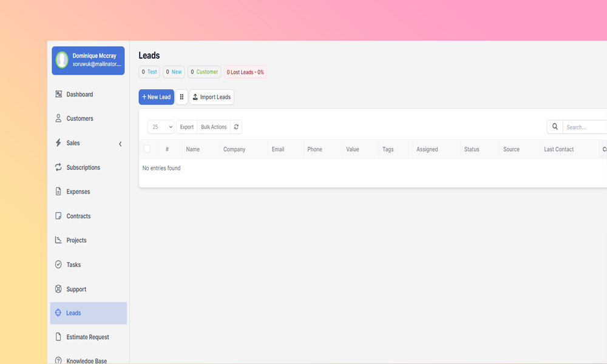Image resolution: width=607 pixels, height=364 pixels.
Task: Open the Bulk Actions menu
Action: (214, 127)
